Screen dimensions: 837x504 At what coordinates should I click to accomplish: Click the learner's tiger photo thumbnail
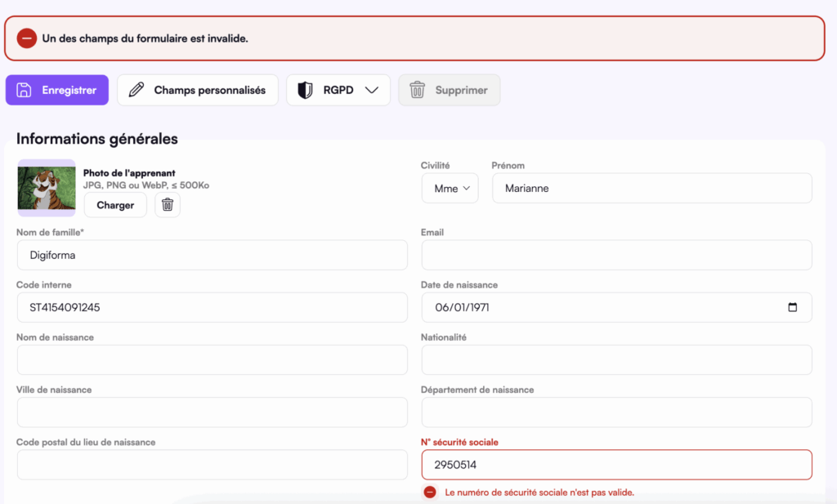click(x=47, y=188)
